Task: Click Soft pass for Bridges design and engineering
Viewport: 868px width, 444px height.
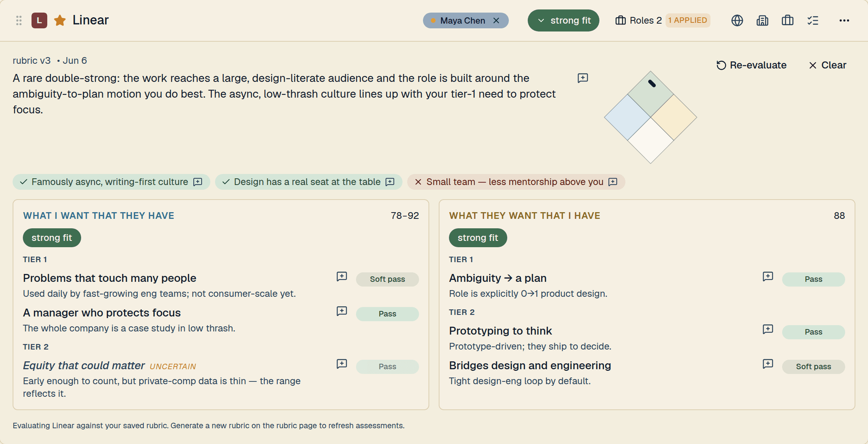Action: 814,367
